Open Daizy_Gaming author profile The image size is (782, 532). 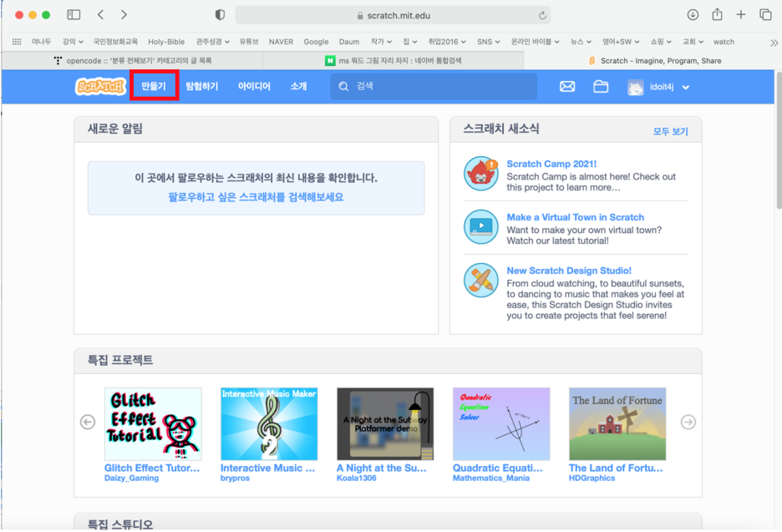coord(132,479)
